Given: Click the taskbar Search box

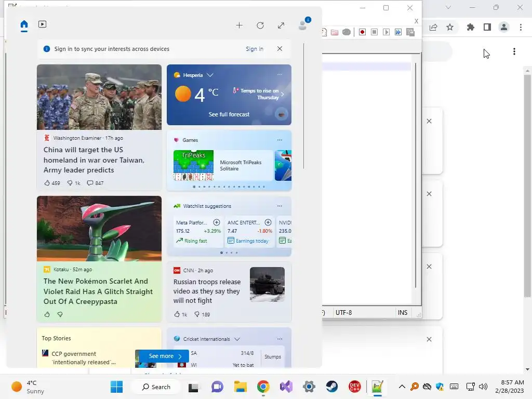Looking at the screenshot, I should click(x=156, y=387).
